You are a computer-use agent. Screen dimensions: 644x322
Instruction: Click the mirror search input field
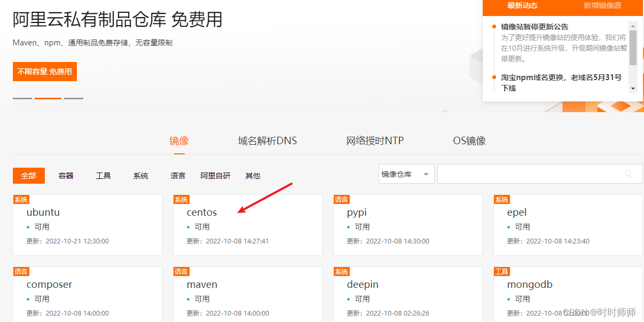540,174
